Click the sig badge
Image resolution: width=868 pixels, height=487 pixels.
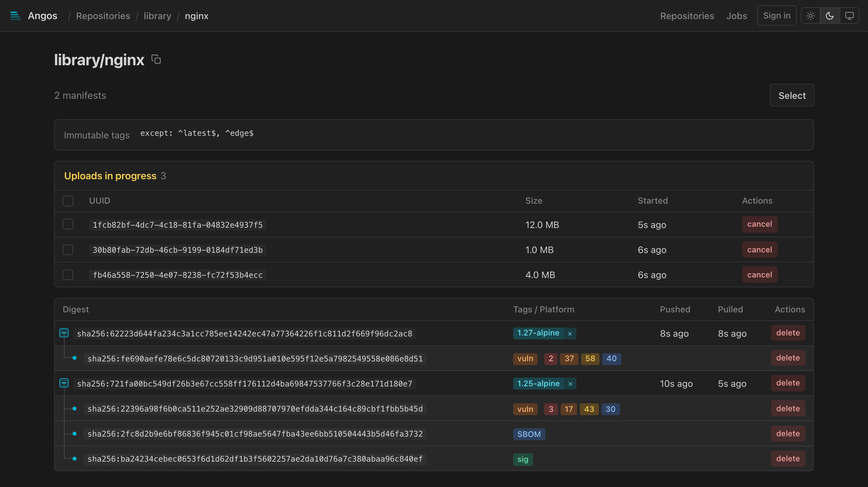(523, 459)
